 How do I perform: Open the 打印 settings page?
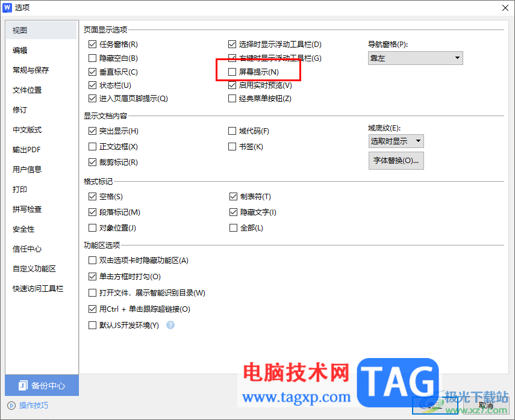point(41,190)
